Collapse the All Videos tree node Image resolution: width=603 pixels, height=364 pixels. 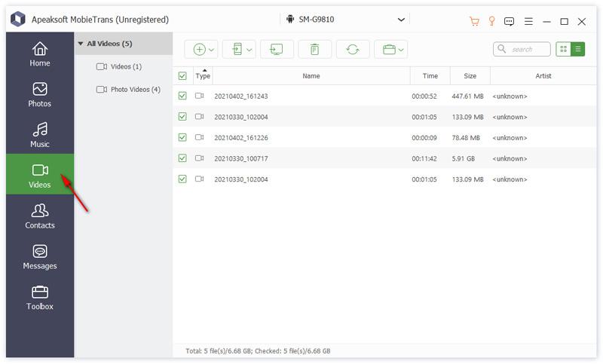[80, 44]
